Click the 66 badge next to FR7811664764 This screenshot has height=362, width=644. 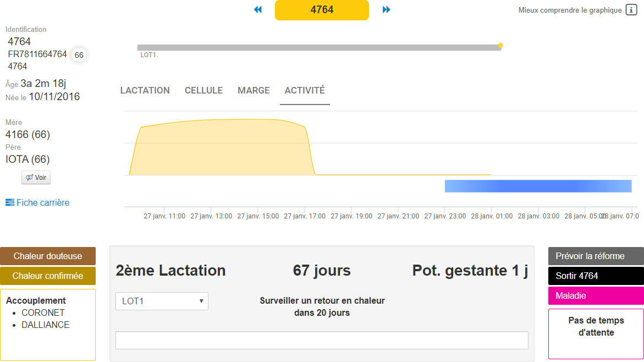pyautogui.click(x=79, y=55)
